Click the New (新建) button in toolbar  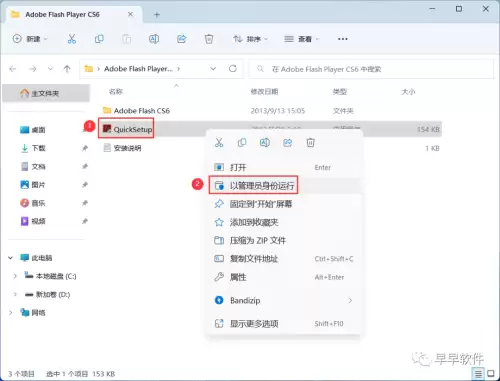tap(30, 39)
